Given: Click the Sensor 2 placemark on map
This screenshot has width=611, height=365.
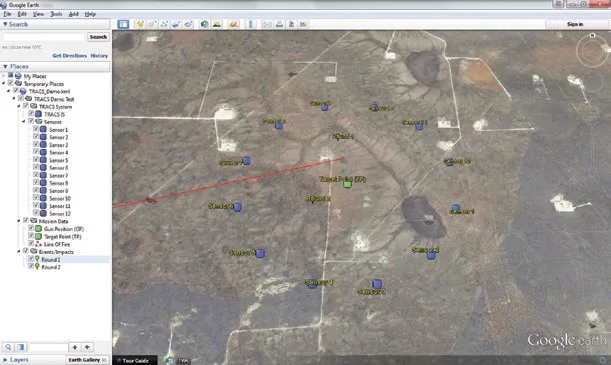Looking at the screenshot, I should (x=431, y=256).
